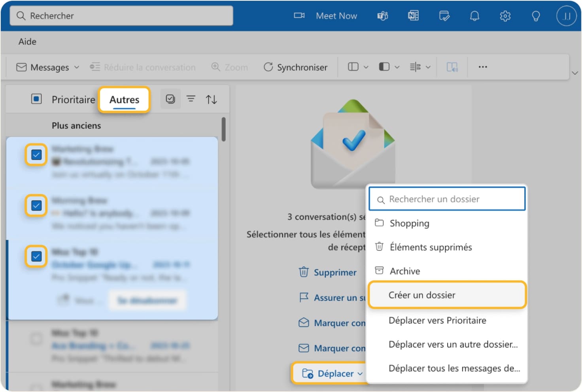Viewport: 582px width, 392px height.
Task: Click the message list scrollbar
Action: tap(223, 129)
